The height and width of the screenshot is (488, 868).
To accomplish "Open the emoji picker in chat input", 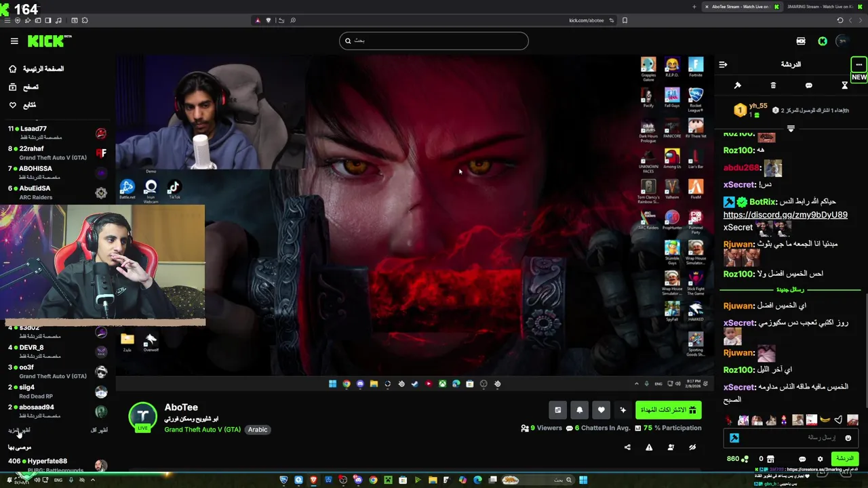I will point(848,438).
